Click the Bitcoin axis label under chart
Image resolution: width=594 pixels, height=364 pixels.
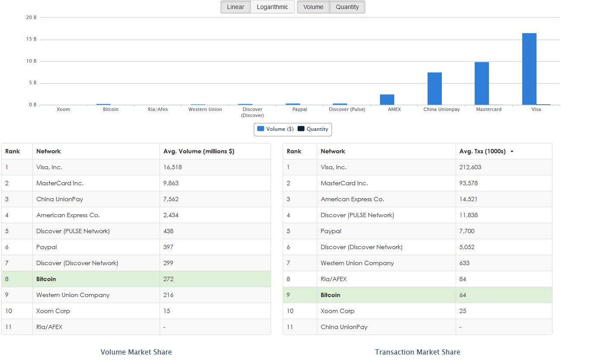(x=111, y=109)
